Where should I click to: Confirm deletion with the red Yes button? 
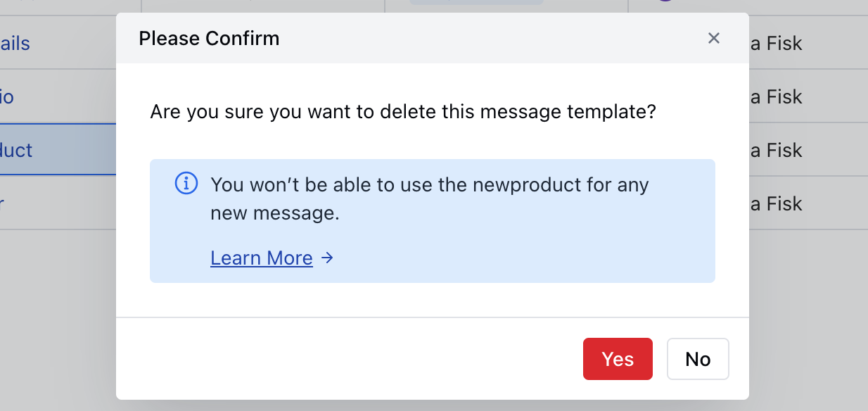[x=618, y=359]
